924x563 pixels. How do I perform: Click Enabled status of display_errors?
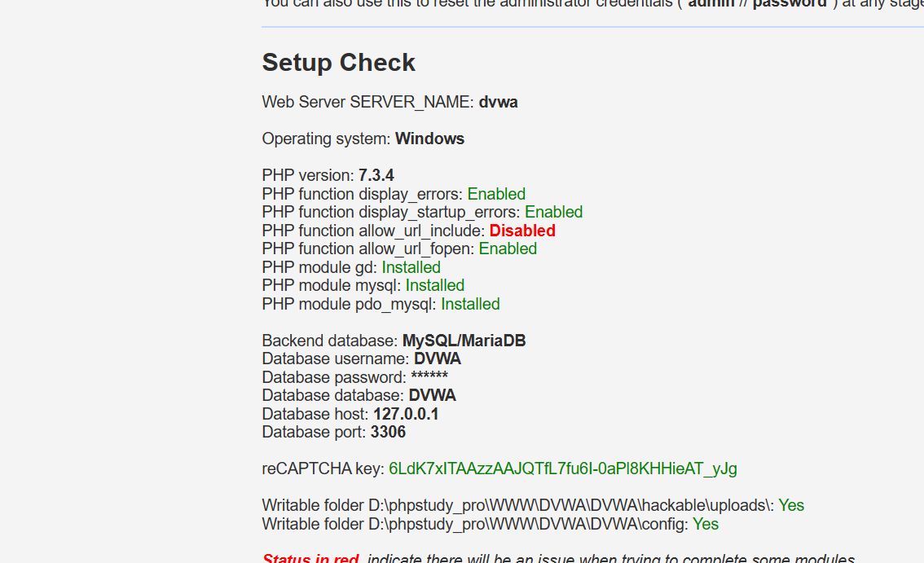pos(496,194)
